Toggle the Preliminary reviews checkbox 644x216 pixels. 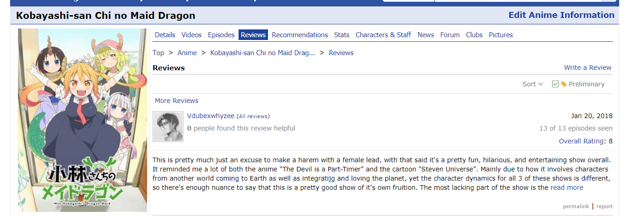[x=555, y=84]
